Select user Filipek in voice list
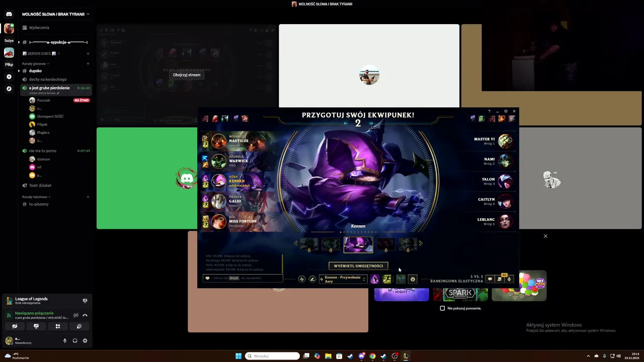Image resolution: width=644 pixels, height=362 pixels. [59, 125]
